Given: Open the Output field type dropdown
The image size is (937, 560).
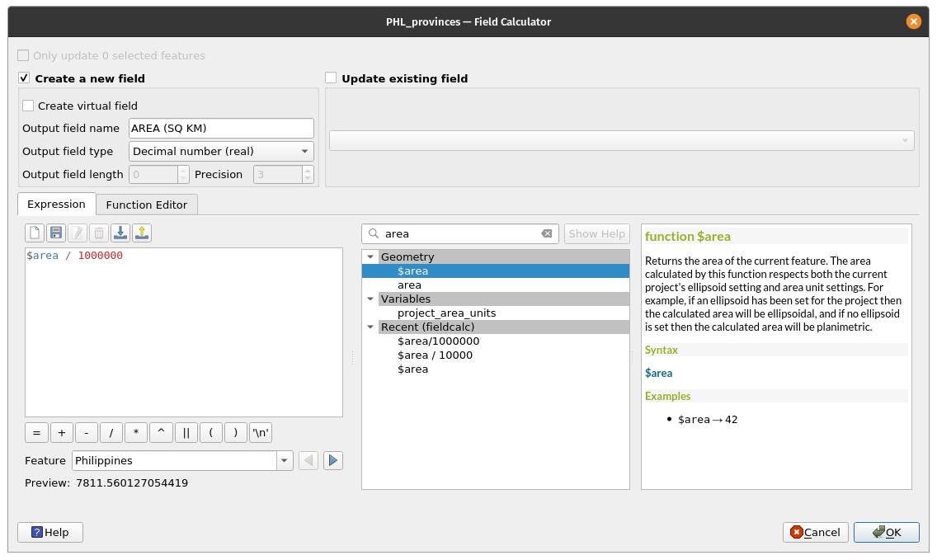Looking at the screenshot, I should pos(221,152).
